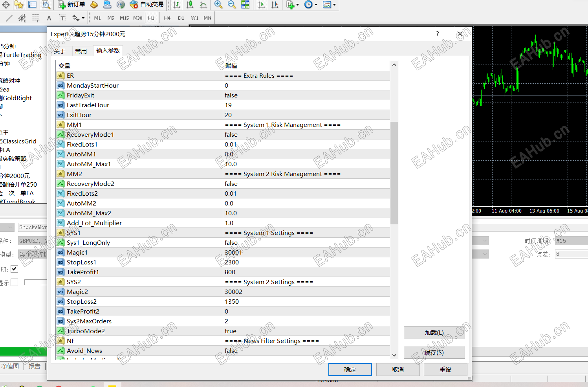Open the tester dropdown left of ShocksMor

(x=7, y=227)
